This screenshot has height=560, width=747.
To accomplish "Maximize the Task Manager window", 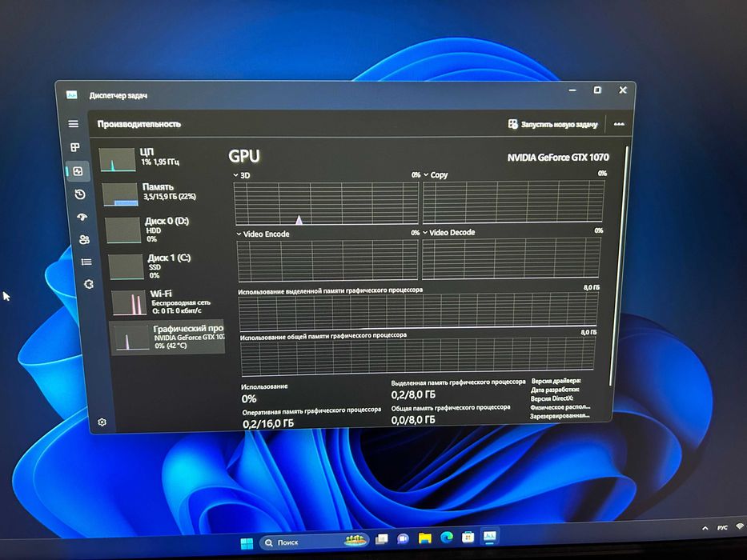I will click(x=597, y=90).
